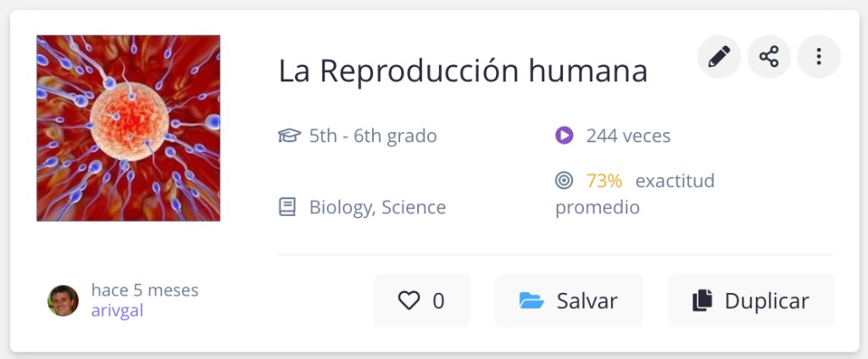The width and height of the screenshot is (868, 359).
Task: Click the author's avatar picture
Action: [63, 301]
